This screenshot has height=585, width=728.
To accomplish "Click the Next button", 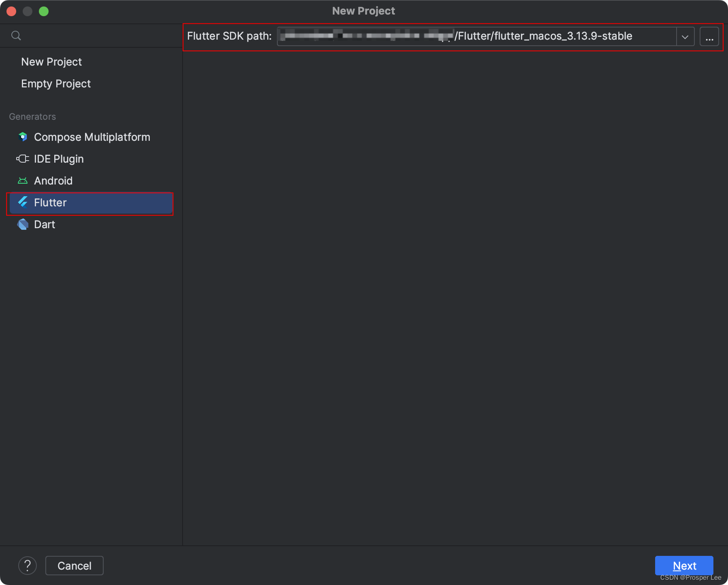I will (684, 566).
